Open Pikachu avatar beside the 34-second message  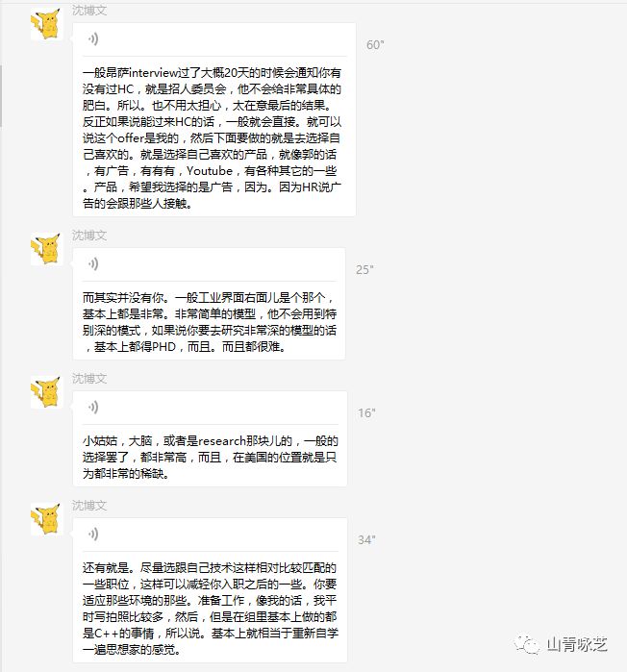coord(47,519)
